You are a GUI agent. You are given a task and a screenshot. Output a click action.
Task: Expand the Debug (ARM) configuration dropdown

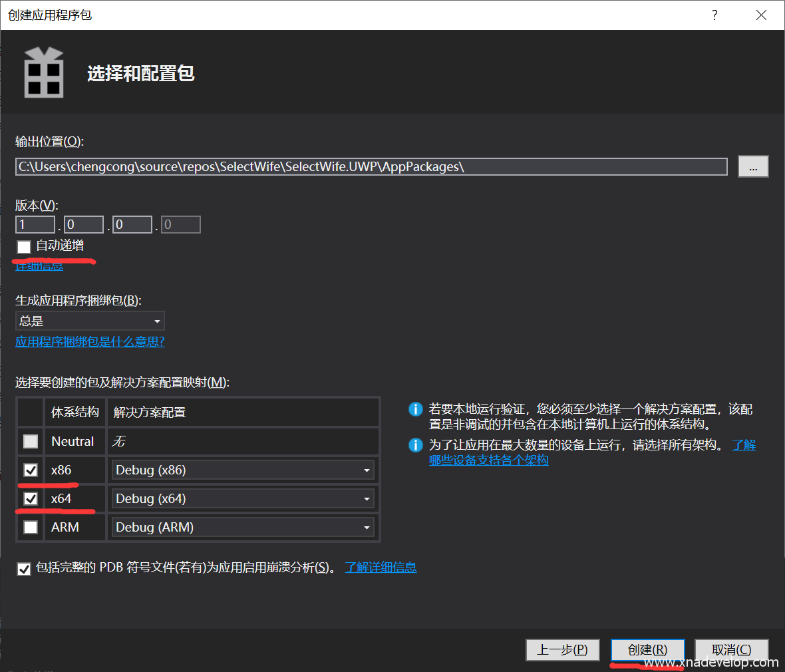point(243,527)
